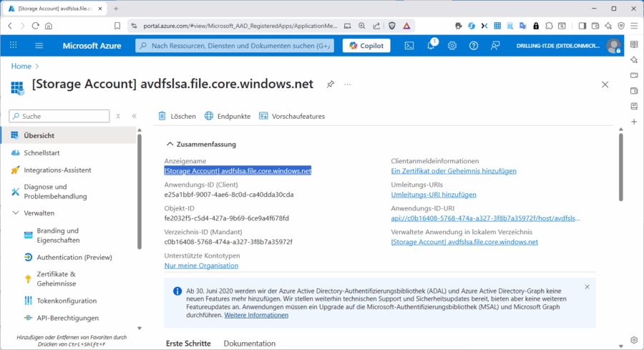The height and width of the screenshot is (350, 644).
Task: Click the browser address bar URL
Action: tap(240, 26)
